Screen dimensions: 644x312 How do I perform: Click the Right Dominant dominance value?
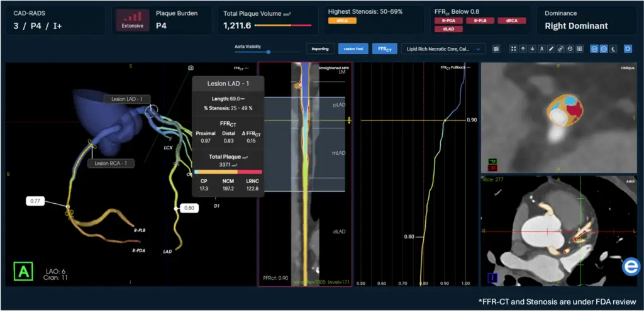[576, 26]
